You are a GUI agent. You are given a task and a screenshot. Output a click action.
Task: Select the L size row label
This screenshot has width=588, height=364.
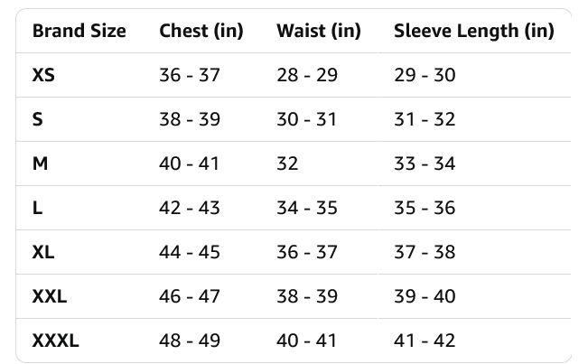(x=37, y=208)
